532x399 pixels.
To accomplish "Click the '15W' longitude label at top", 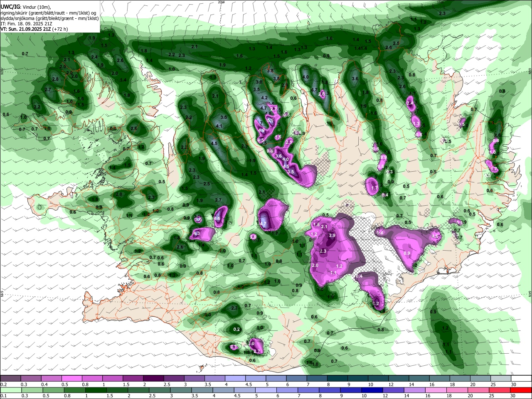I will click(440, 2).
